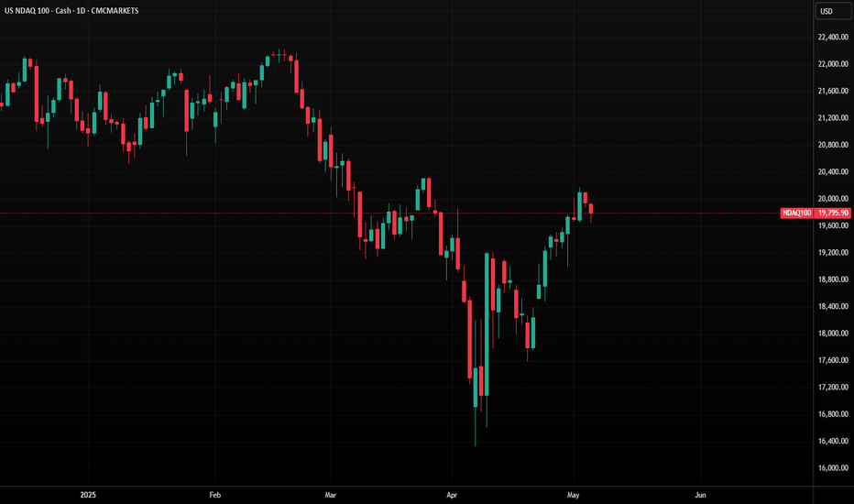854x504 pixels.
Task: Click the 20,800.00 price axis label
Action: pyautogui.click(x=833, y=145)
